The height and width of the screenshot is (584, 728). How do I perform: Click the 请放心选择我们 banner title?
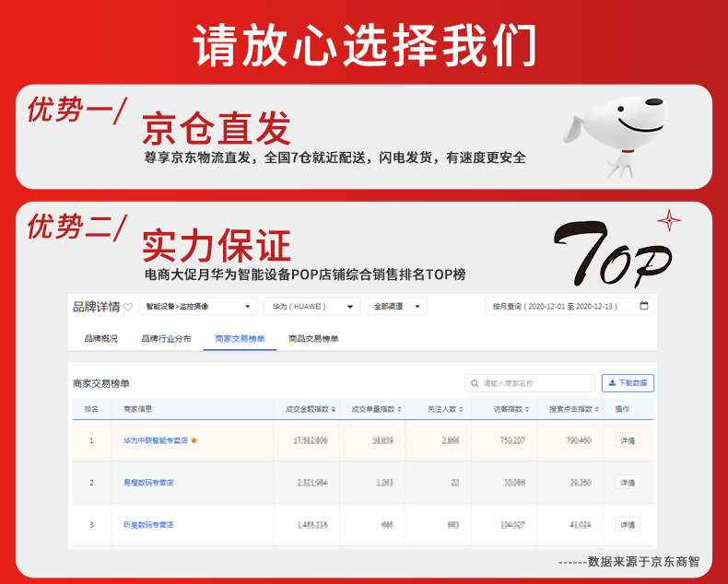pos(365,45)
